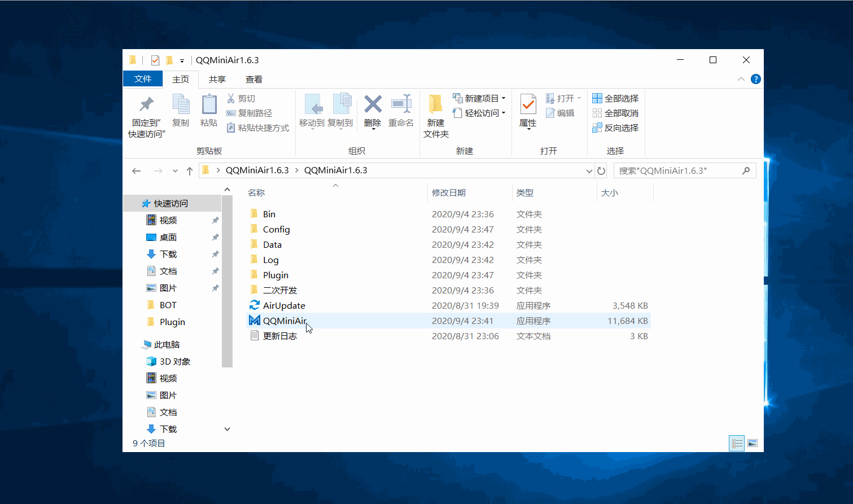Click the Paste (粘贴) ribbon icon

[209, 104]
